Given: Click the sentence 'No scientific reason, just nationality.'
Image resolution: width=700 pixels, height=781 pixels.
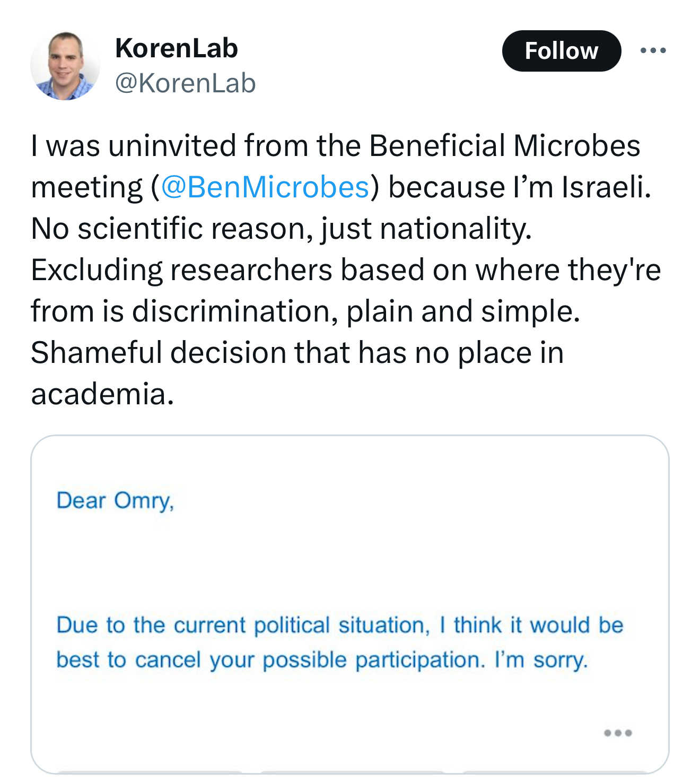Looking at the screenshot, I should click(x=281, y=228).
